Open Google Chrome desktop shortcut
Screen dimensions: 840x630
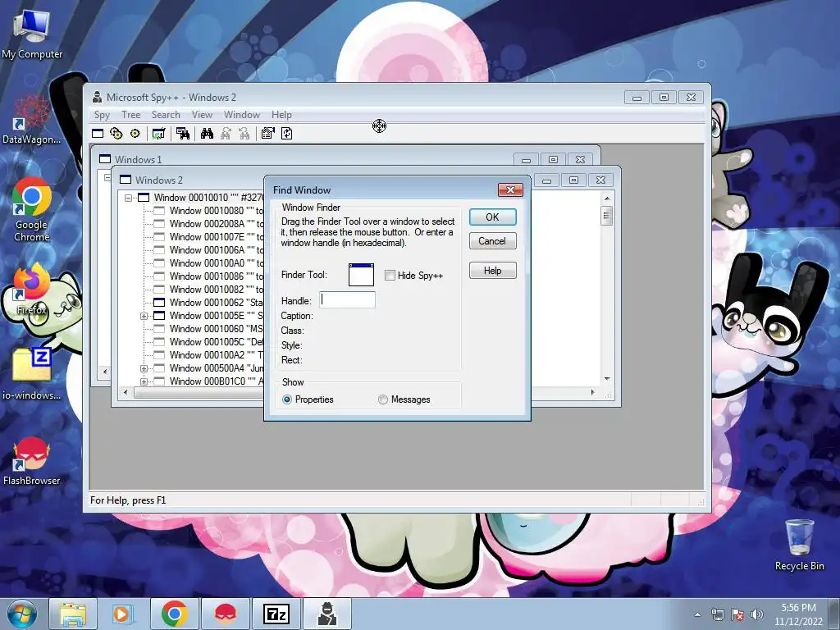(x=32, y=209)
